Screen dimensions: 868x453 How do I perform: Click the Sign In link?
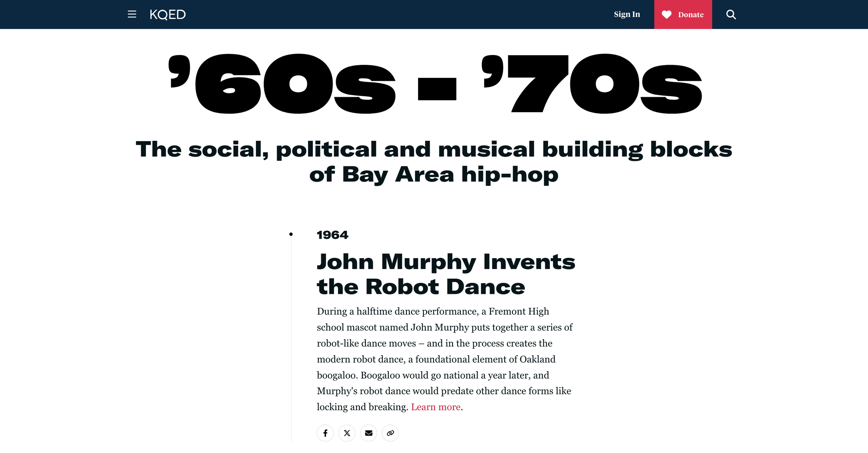[627, 14]
